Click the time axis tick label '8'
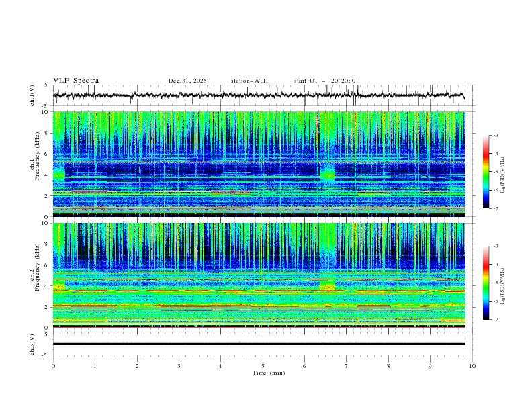Viewport: 532px width, 411px height. (388, 366)
